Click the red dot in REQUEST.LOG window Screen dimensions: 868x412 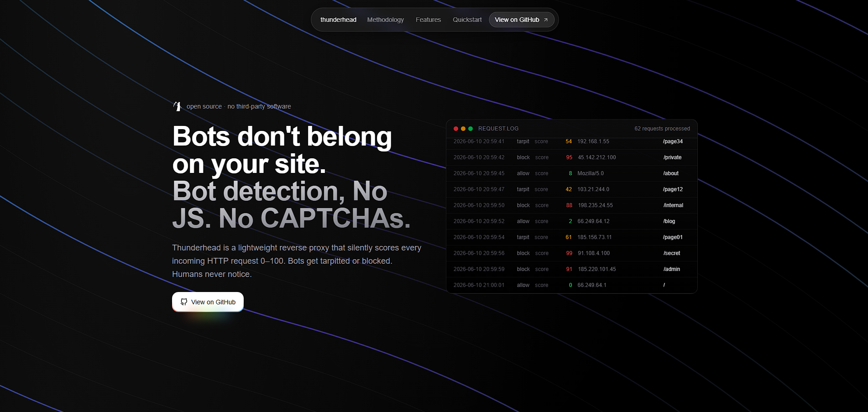(x=456, y=129)
